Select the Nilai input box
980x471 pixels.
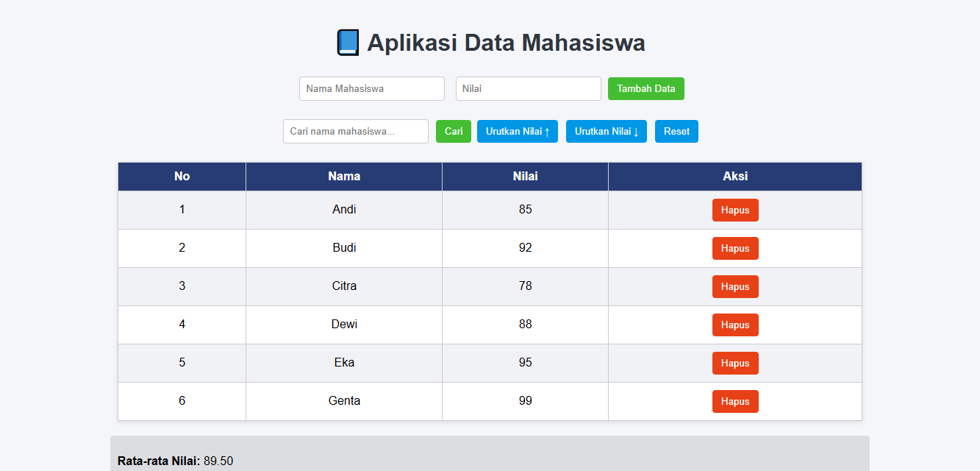tap(528, 88)
